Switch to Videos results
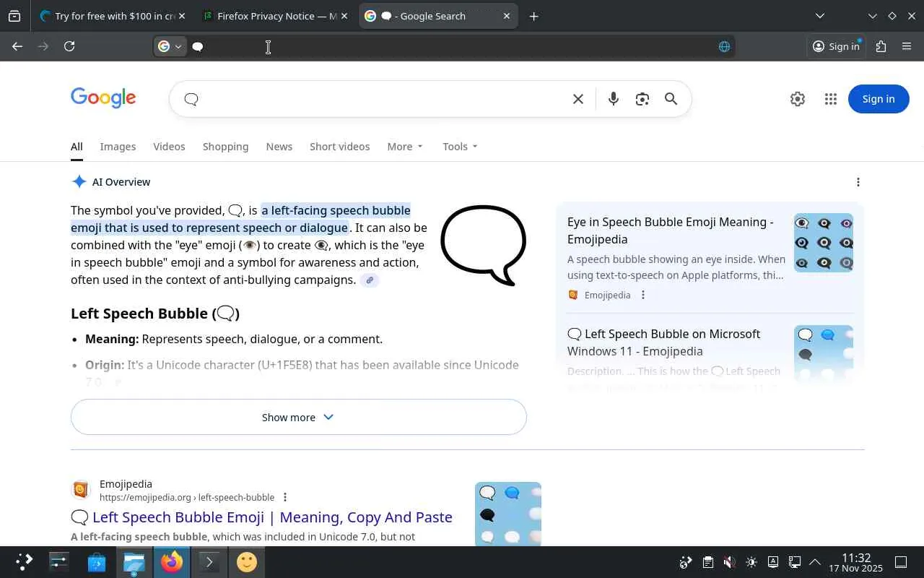The image size is (924, 578). (x=169, y=147)
